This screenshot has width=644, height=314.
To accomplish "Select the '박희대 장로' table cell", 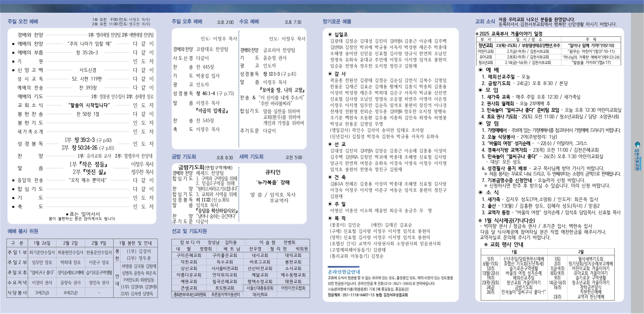I will point(70,262).
